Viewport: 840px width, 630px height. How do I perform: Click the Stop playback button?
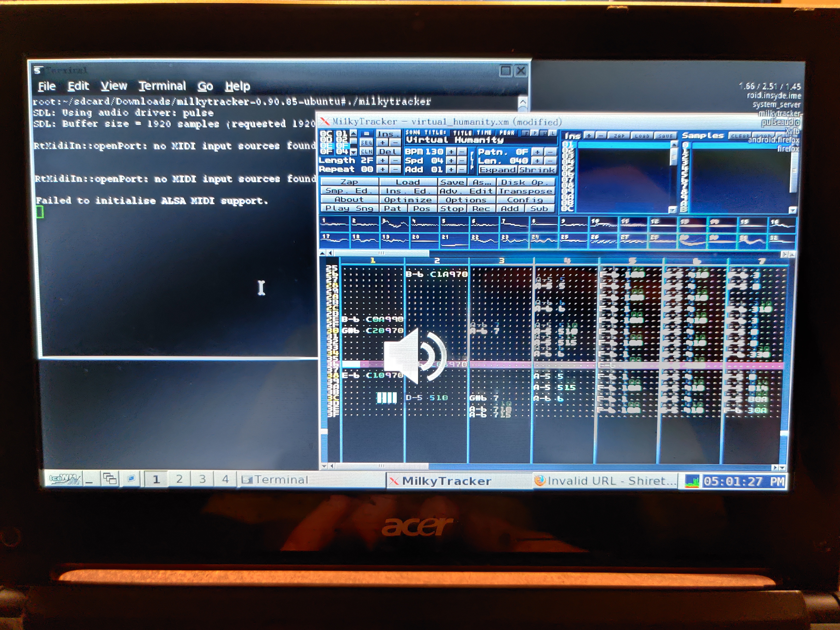point(452,209)
